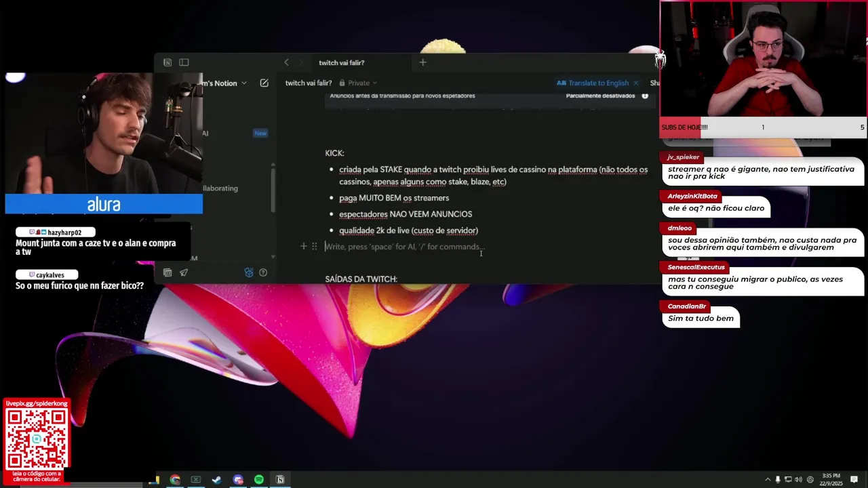Click dmleoo username in chat
The width and height of the screenshot is (868, 488).
[679, 228]
